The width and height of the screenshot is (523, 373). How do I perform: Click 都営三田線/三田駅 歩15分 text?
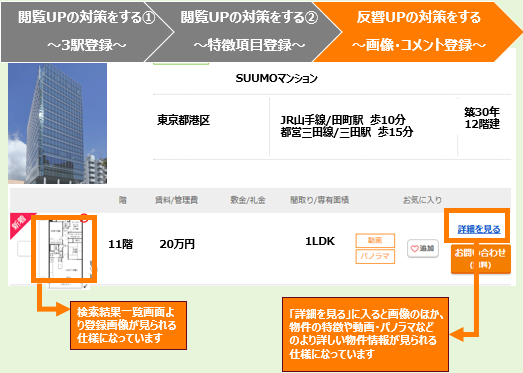tap(347, 132)
